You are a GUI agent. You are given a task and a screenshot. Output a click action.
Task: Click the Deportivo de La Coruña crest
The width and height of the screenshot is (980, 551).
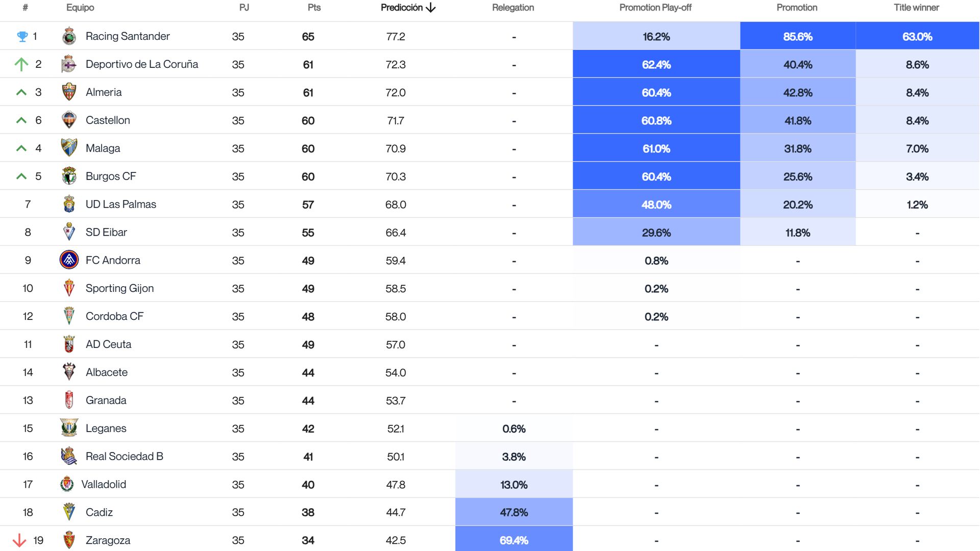coord(69,64)
